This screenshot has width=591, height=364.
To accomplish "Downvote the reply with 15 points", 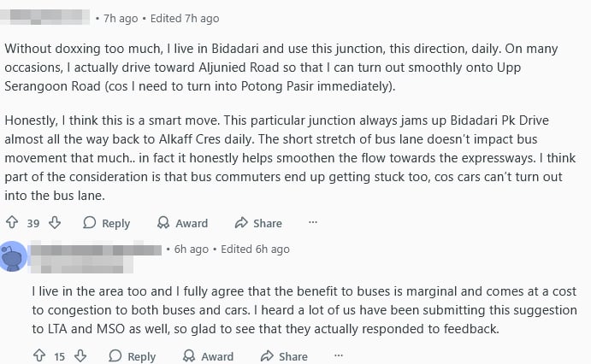I will pyautogui.click(x=80, y=356).
